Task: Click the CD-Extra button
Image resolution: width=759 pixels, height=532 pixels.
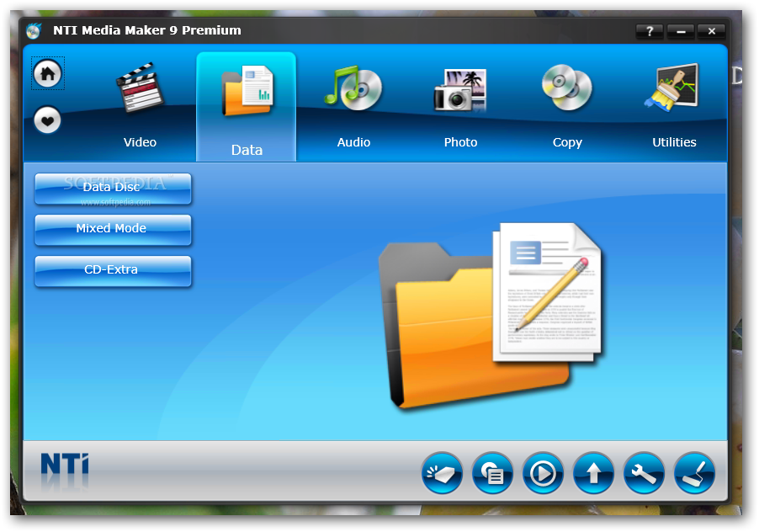Action: [113, 270]
